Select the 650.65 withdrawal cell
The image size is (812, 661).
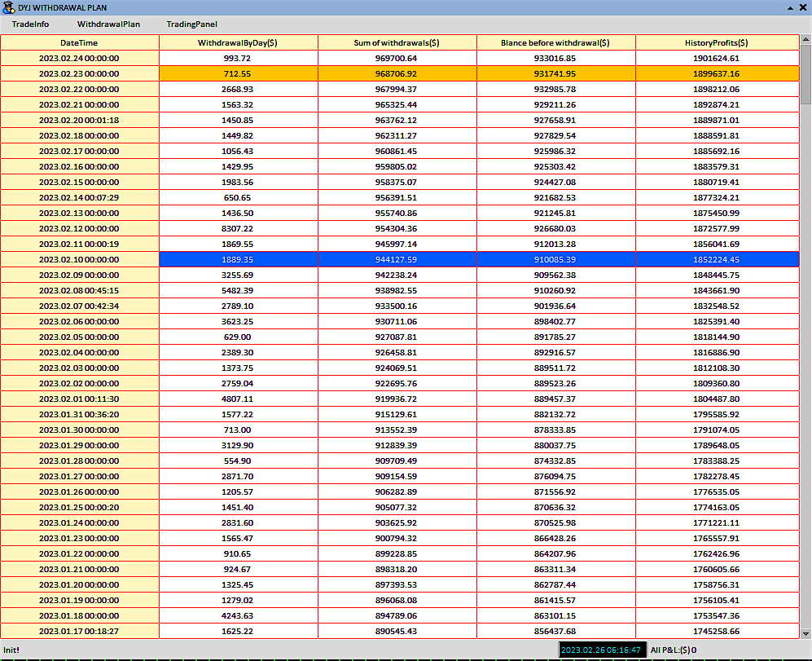[x=238, y=197]
